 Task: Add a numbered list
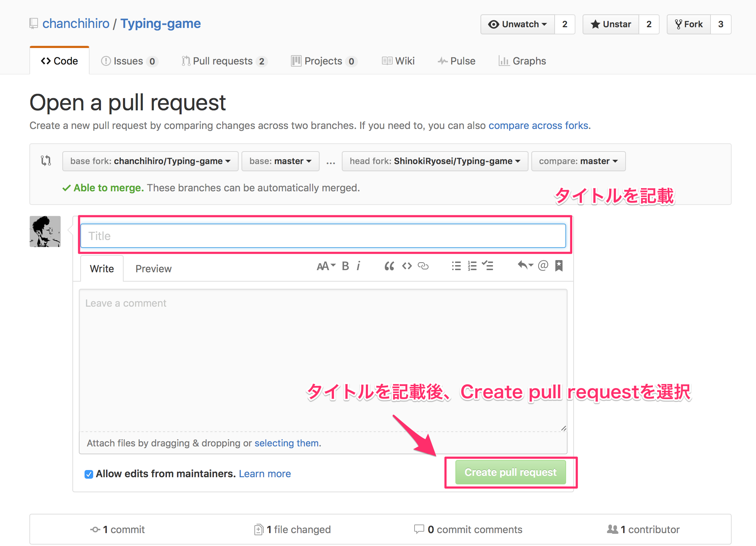tap(472, 266)
